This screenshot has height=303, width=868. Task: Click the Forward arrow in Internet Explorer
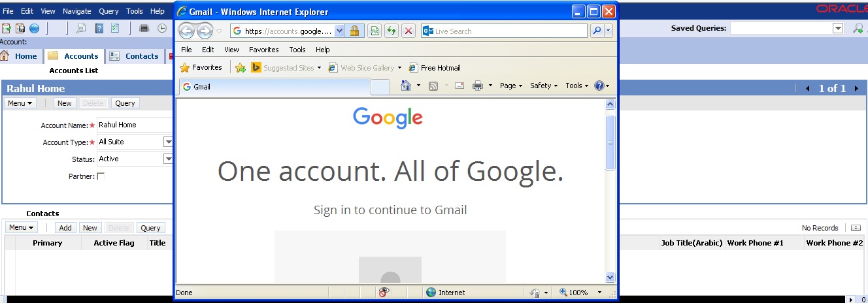pyautogui.click(x=205, y=31)
